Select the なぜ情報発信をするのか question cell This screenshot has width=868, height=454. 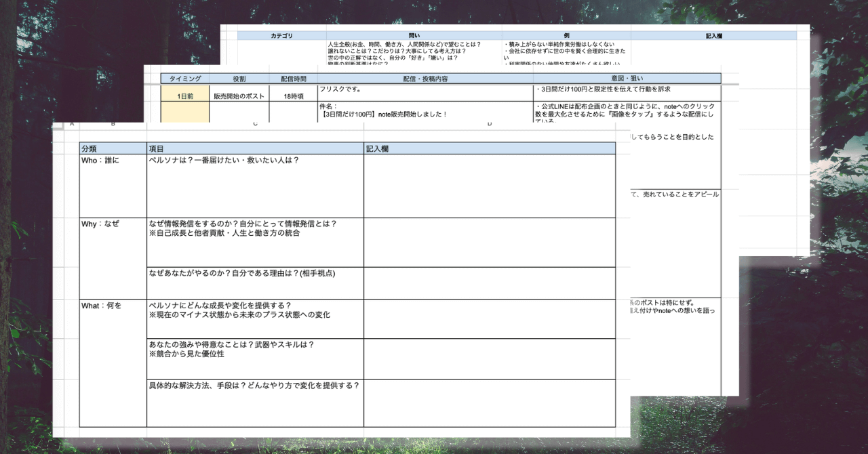[x=255, y=242]
